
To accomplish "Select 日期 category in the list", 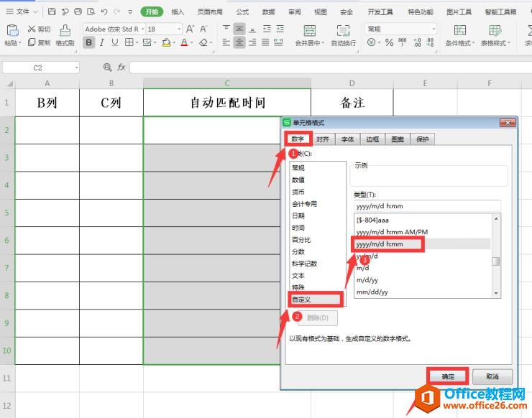I will tap(317, 215).
